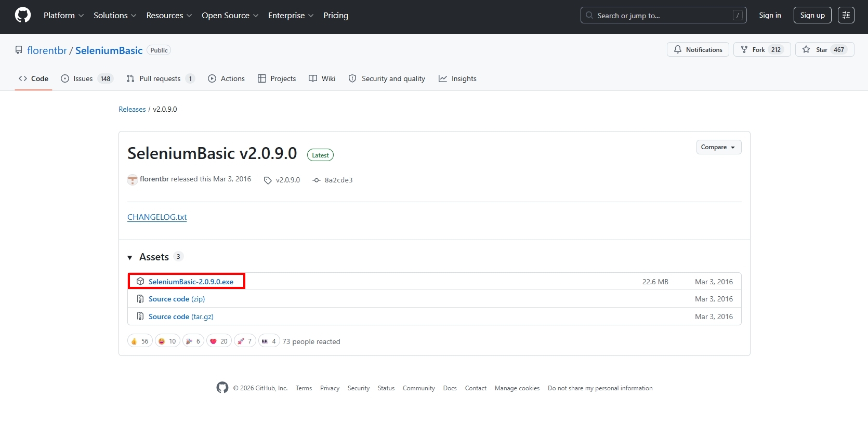This screenshot has width=868, height=422.
Task: Click the heart reaction with 20
Action: [219, 341]
